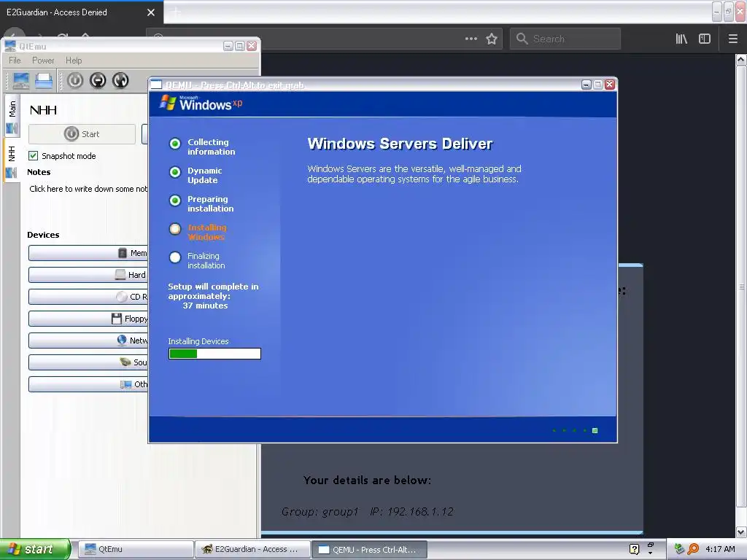
Task: Click the open machine icon in QtEmu toolbar
Action: click(x=44, y=80)
